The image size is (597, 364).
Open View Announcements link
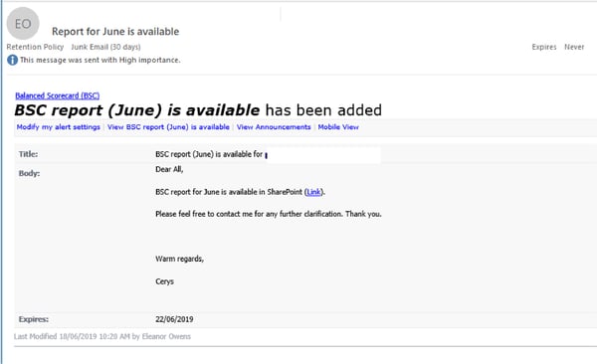click(x=274, y=127)
